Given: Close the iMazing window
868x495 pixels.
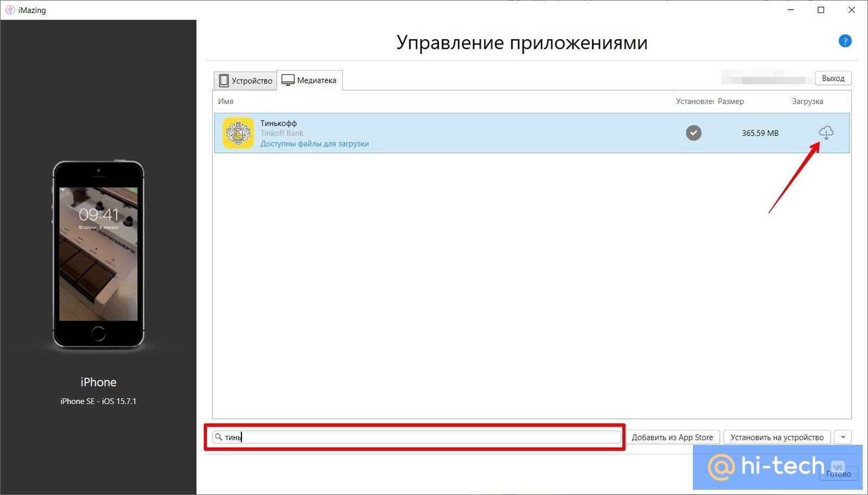Looking at the screenshot, I should [x=851, y=10].
